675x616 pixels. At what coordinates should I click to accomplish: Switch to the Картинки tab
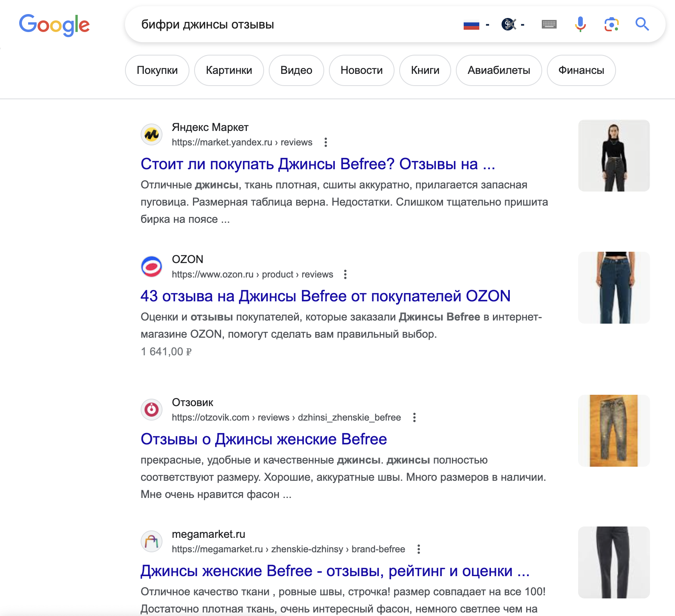[x=229, y=70]
